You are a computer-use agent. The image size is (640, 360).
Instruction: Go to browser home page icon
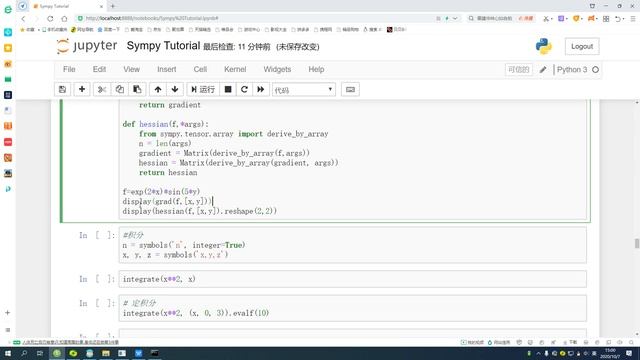(64, 18)
